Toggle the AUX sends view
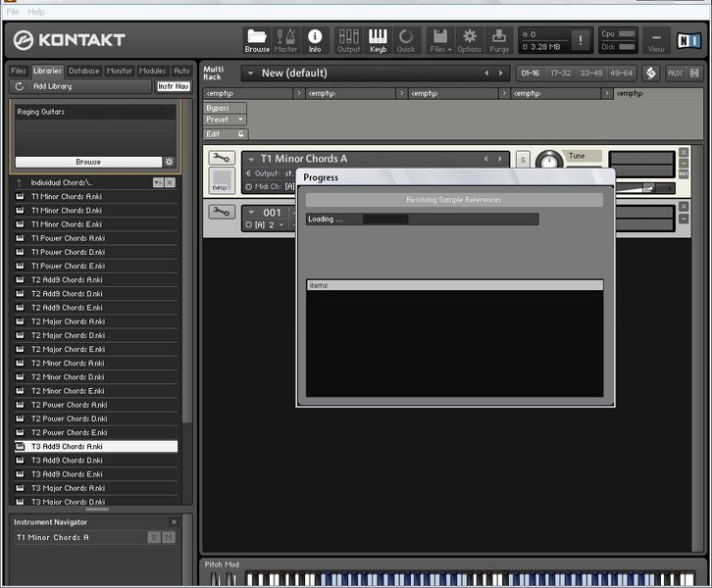 (675, 73)
